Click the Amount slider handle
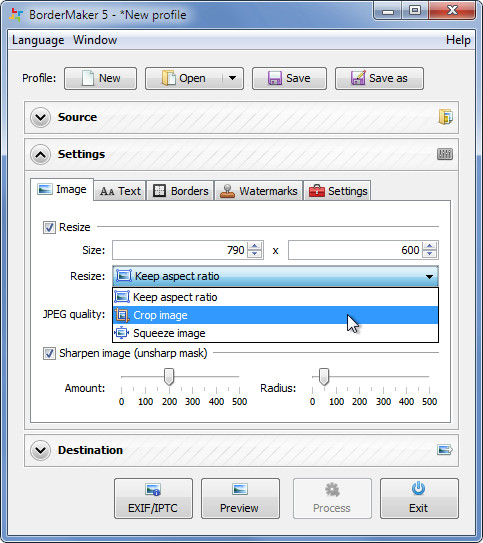This screenshot has width=483, height=543. click(x=169, y=376)
